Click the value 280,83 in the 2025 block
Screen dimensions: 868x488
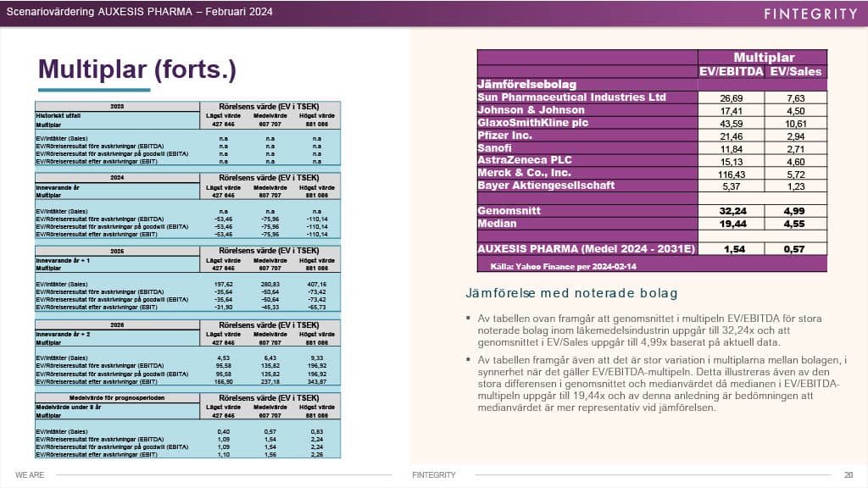(x=270, y=285)
